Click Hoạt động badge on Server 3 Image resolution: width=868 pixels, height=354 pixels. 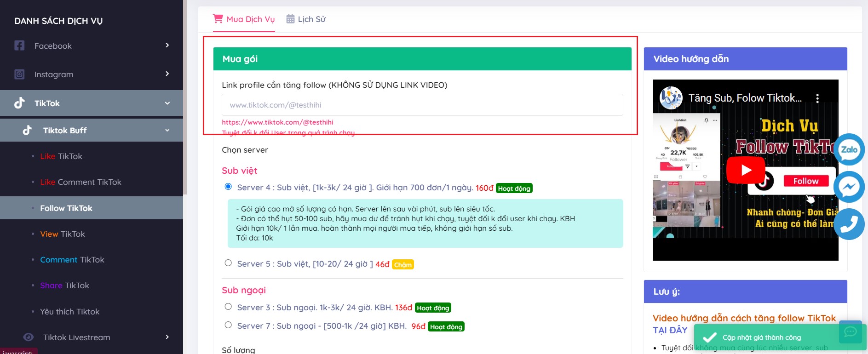[x=433, y=308]
